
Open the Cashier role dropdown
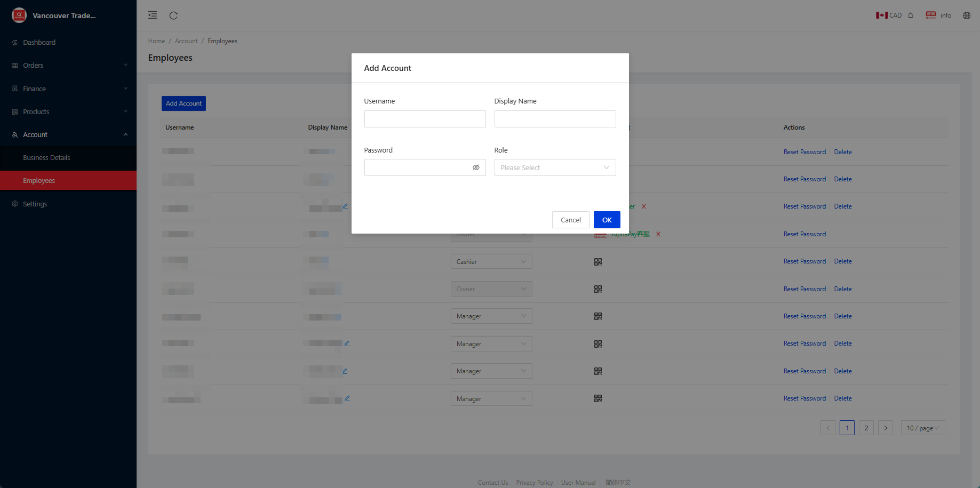pos(491,262)
